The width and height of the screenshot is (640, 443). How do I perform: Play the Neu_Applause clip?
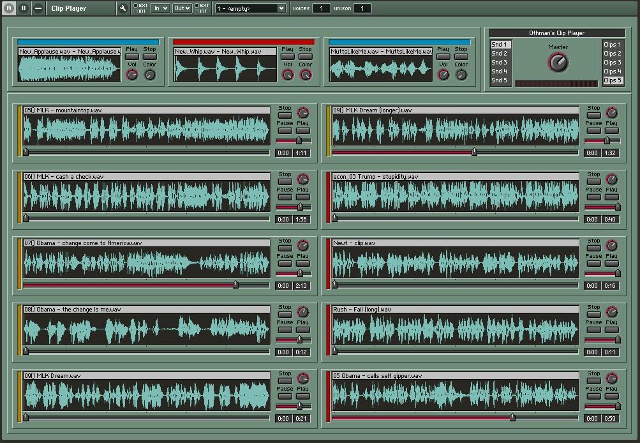[132, 56]
